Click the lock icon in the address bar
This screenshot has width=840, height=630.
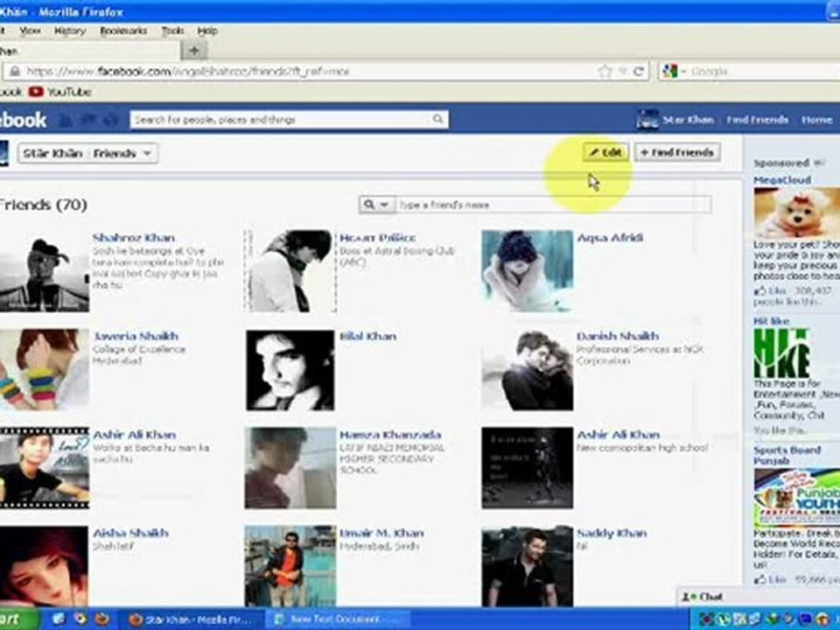point(15,71)
